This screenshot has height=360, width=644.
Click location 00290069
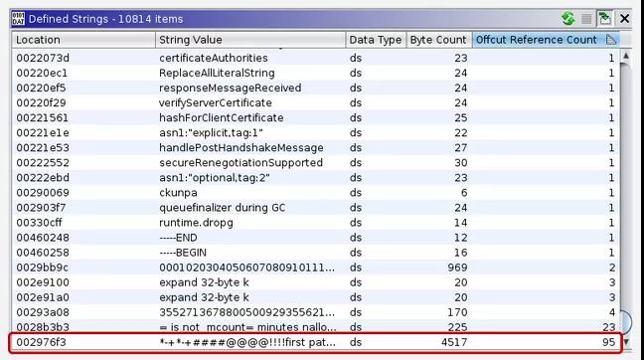(43, 193)
